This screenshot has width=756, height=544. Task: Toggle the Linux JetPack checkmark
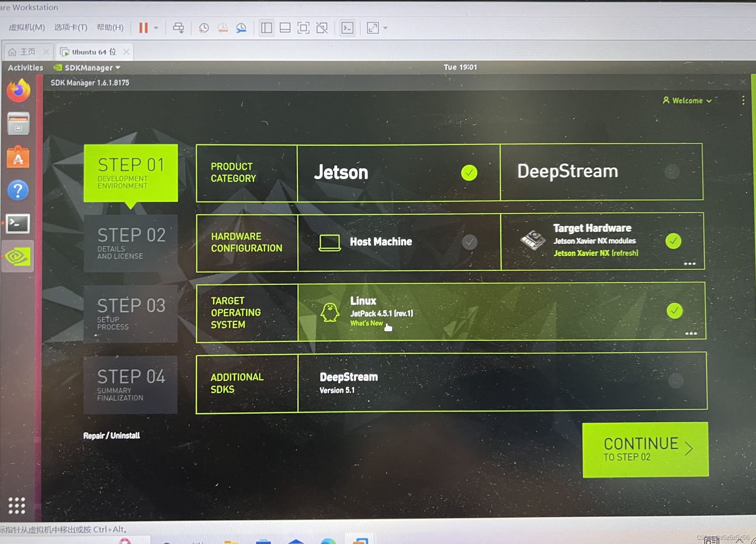675,311
